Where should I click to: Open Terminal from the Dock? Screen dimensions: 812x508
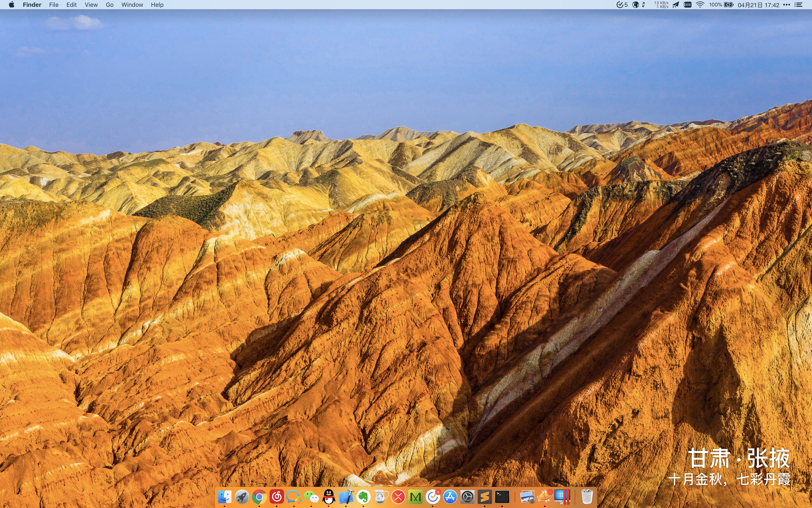502,497
